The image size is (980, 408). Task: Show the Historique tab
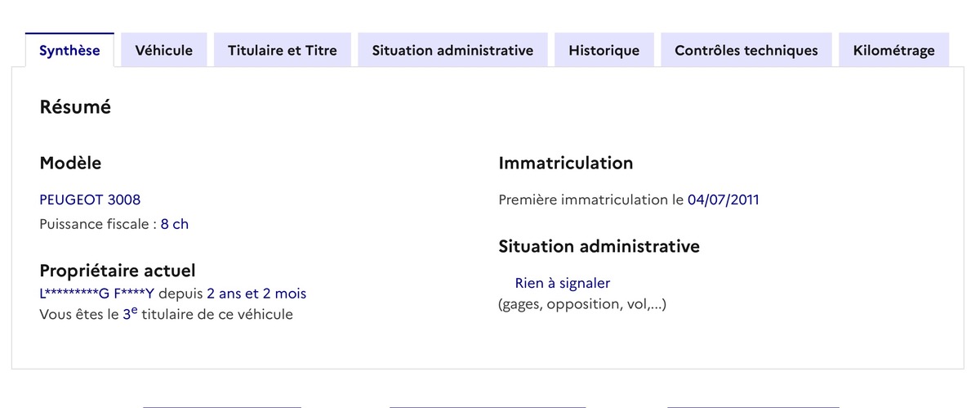604,51
